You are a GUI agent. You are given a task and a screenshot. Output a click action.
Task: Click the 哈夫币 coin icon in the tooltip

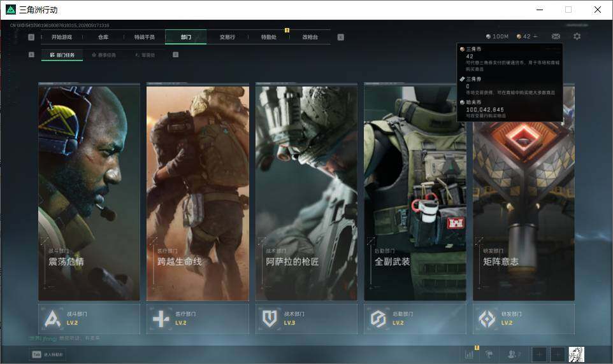tap(462, 102)
